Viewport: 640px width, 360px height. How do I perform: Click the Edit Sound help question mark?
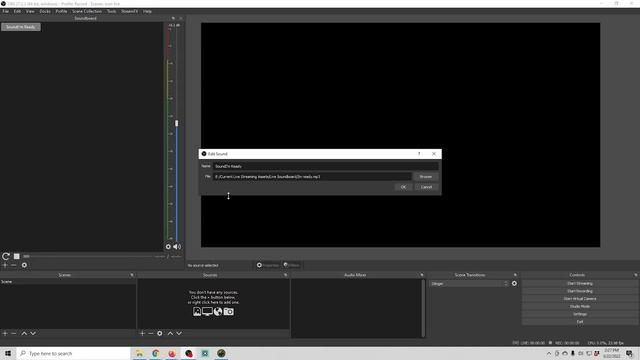point(419,154)
